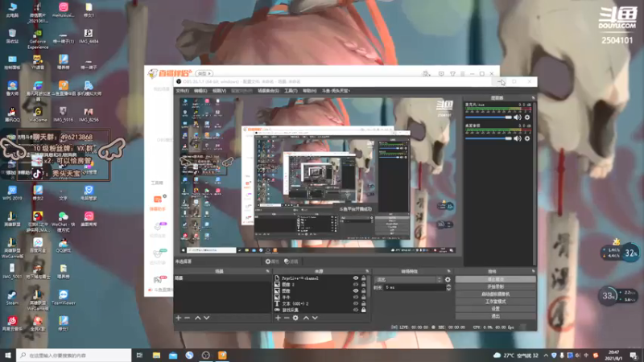Increase transition duration with the stepper up arrow

click(x=448, y=286)
